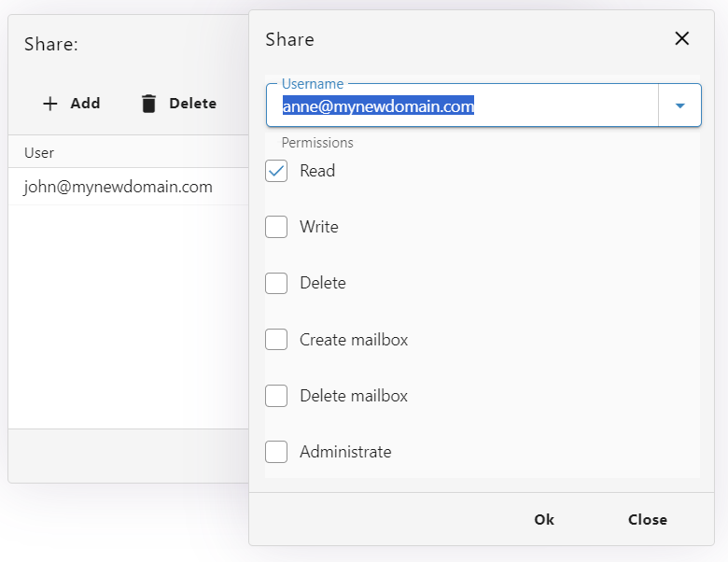The image size is (728, 562).
Task: Click the floating Username label
Action: 313,84
